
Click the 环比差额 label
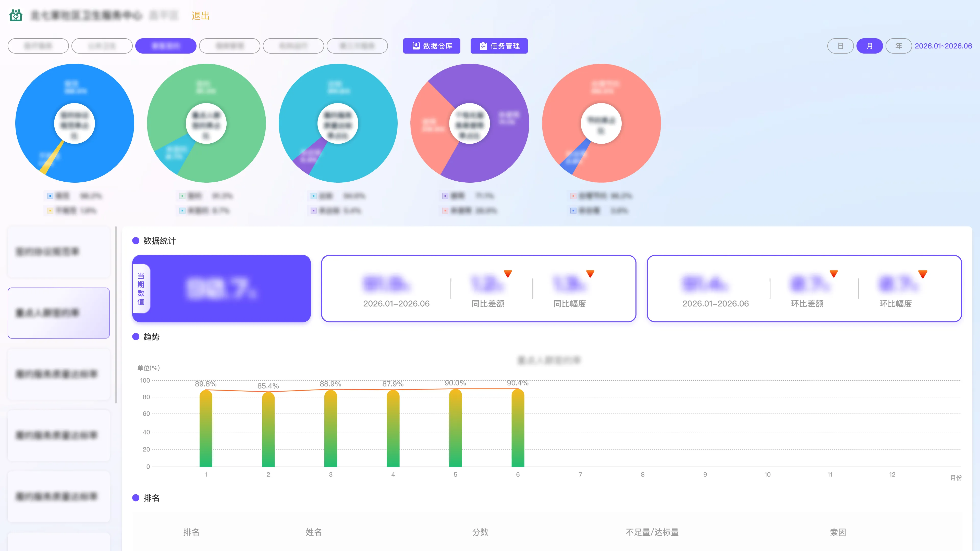click(x=807, y=304)
